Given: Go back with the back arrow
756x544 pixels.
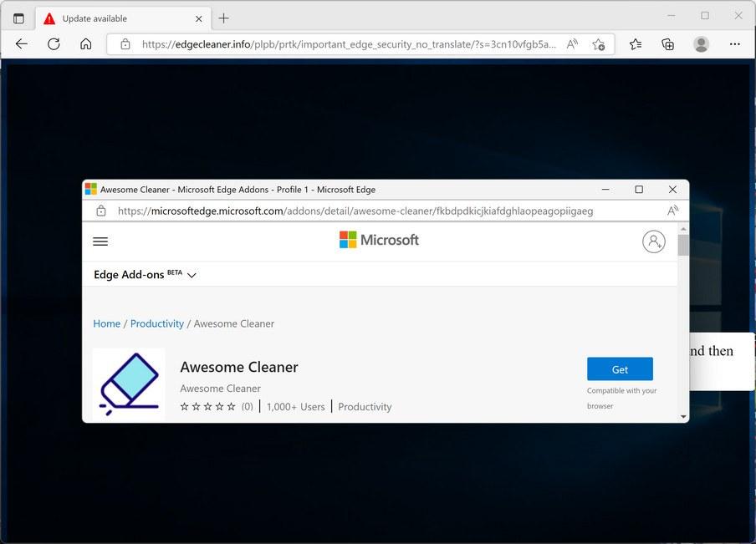Looking at the screenshot, I should [x=21, y=44].
